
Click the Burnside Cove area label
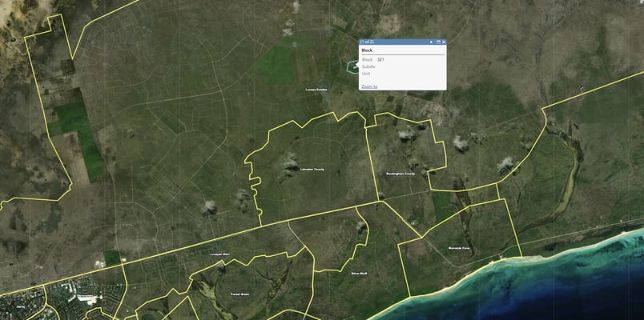(459, 248)
